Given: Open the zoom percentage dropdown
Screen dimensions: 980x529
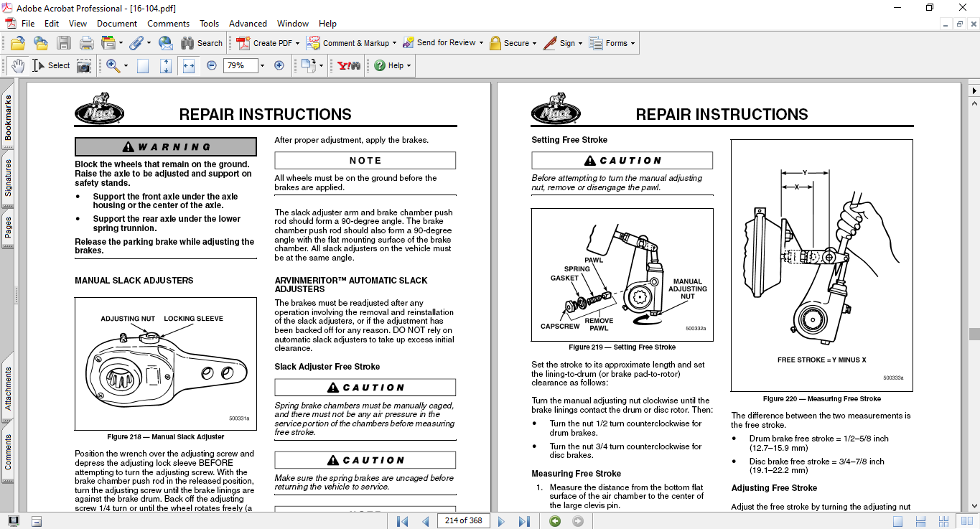Looking at the screenshot, I should tap(262, 65).
